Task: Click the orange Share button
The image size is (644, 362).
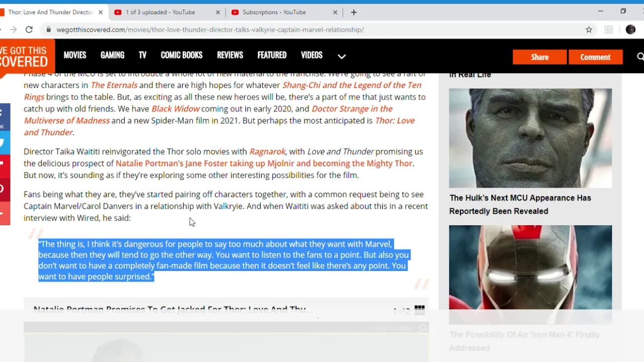Action: (x=540, y=57)
